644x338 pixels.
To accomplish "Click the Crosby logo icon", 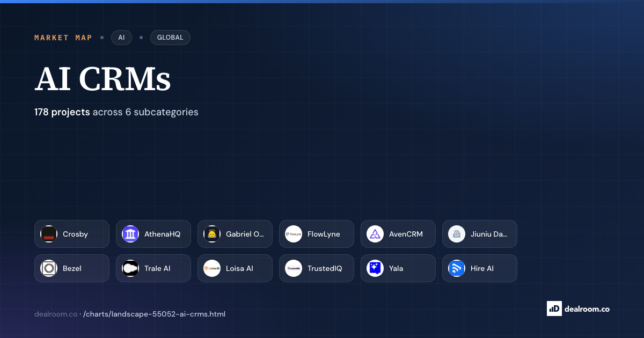I will 49,234.
